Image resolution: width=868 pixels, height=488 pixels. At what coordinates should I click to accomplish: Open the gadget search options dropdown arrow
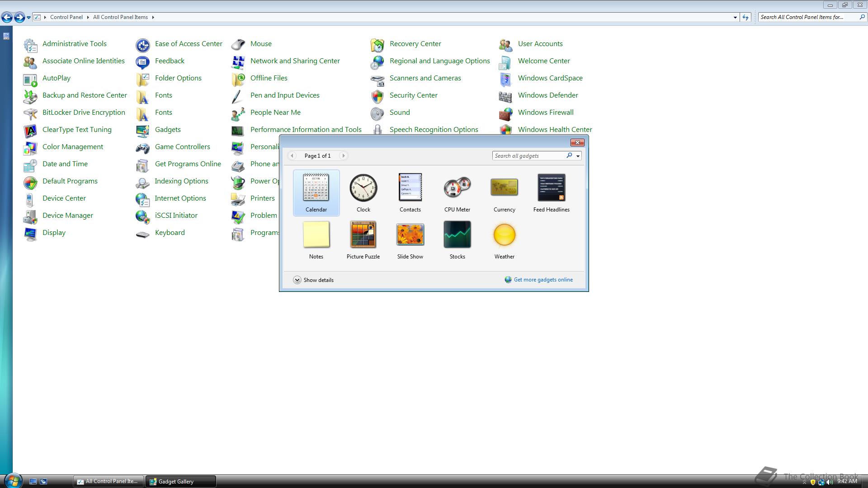tap(578, 156)
